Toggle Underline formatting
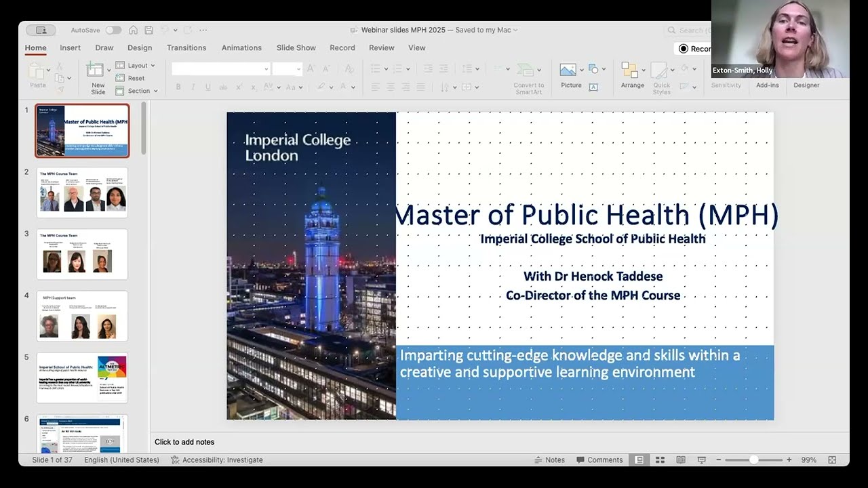 208,87
